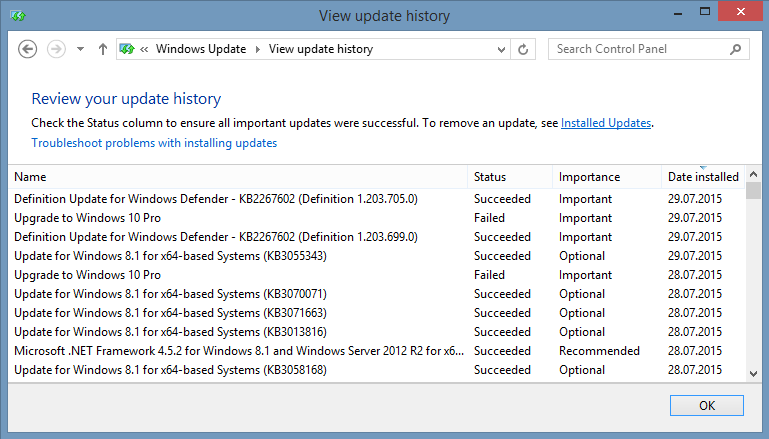The height and width of the screenshot is (439, 769).
Task: Select Definition 1.203.699.0 Defender update row
Action: pyautogui.click(x=376, y=237)
